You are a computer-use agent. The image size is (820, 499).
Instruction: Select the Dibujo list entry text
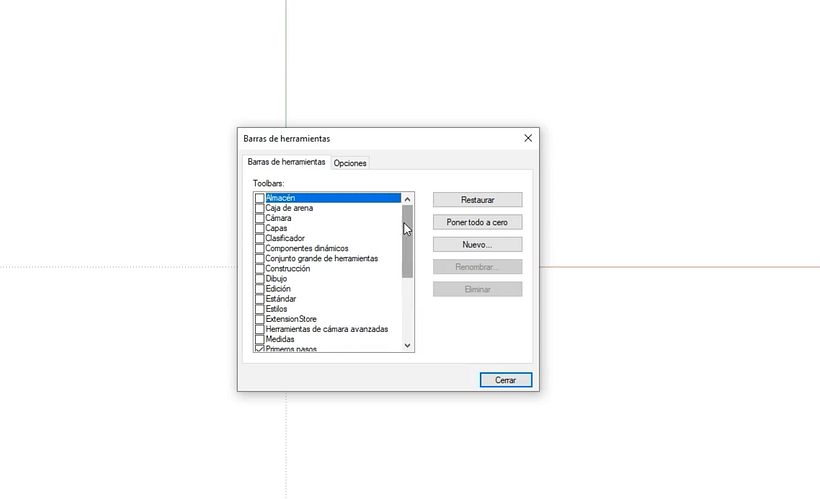point(276,279)
